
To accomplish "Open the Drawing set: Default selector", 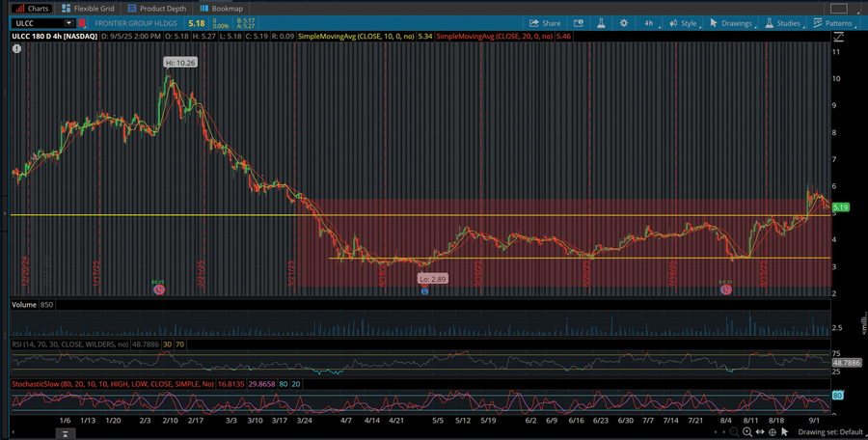I will pyautogui.click(x=829, y=430).
